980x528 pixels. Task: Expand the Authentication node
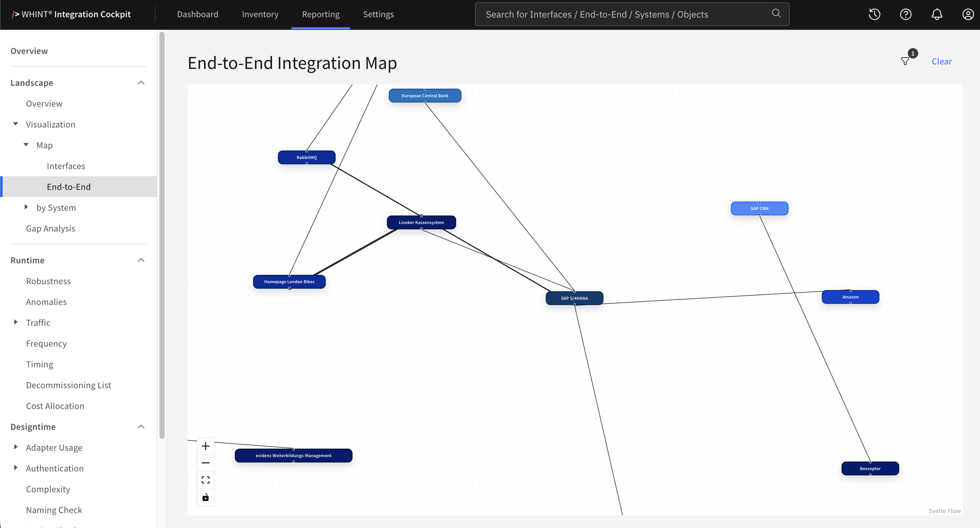click(x=16, y=468)
